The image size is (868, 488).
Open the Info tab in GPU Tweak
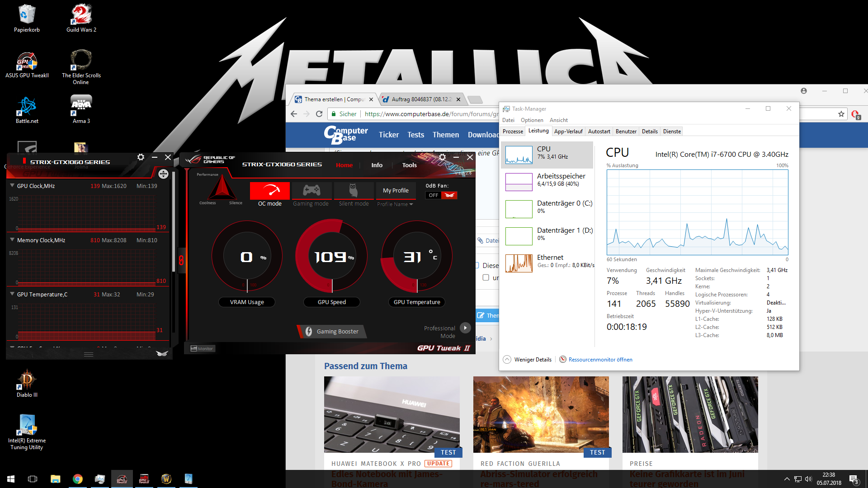tap(377, 165)
